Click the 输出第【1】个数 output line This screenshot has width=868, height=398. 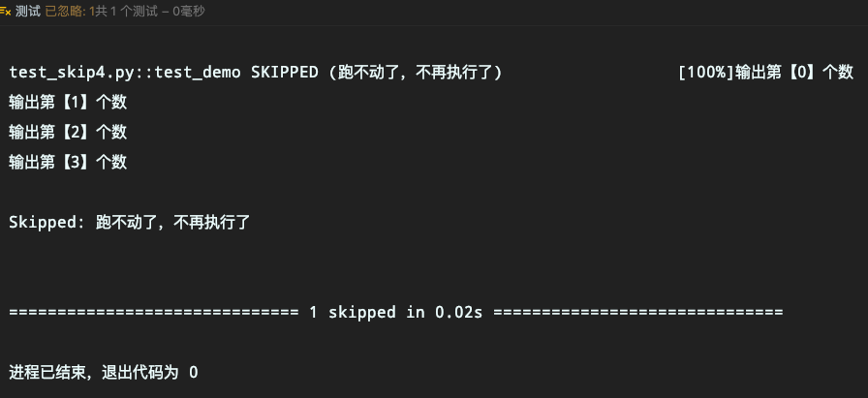pyautogui.click(x=68, y=103)
